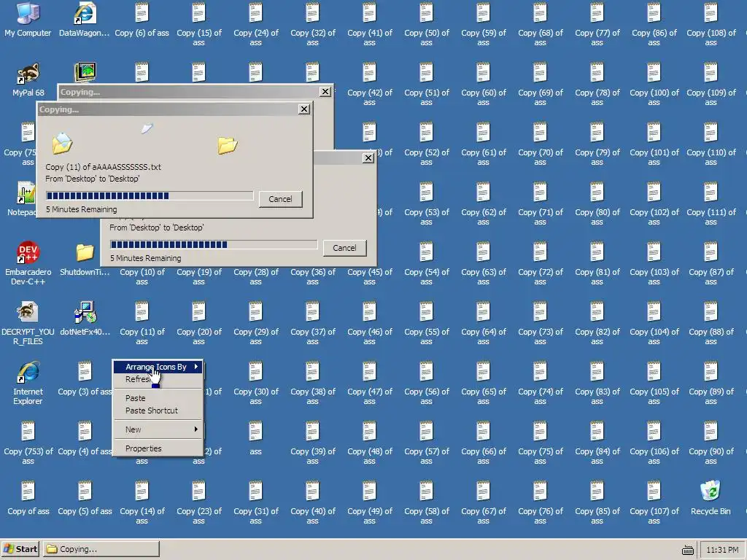
Task: Choose Paste Shortcut in context menu
Action: 158,411
